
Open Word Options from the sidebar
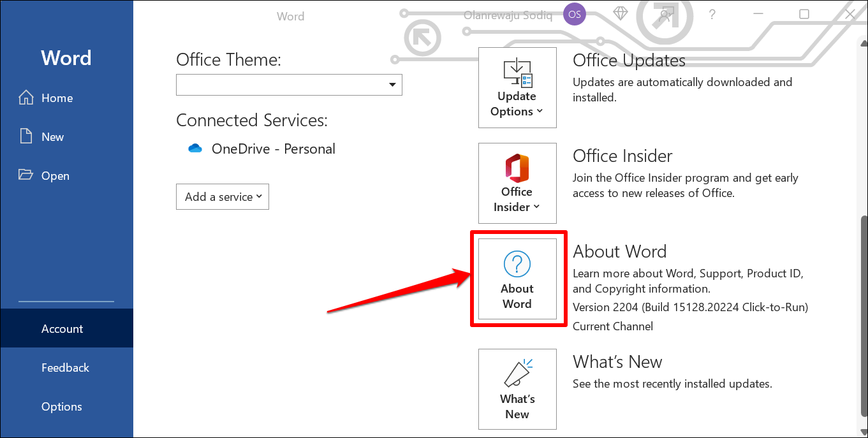point(62,407)
